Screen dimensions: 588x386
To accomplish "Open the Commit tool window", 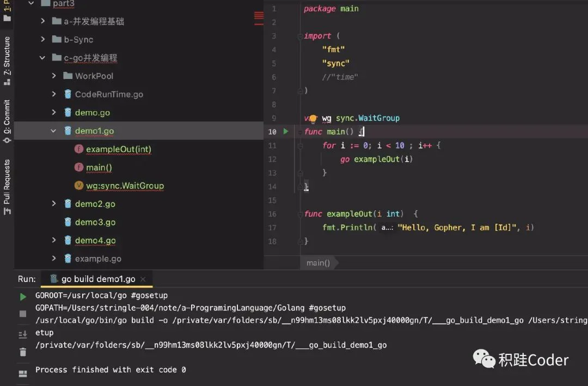I will 7,121.
